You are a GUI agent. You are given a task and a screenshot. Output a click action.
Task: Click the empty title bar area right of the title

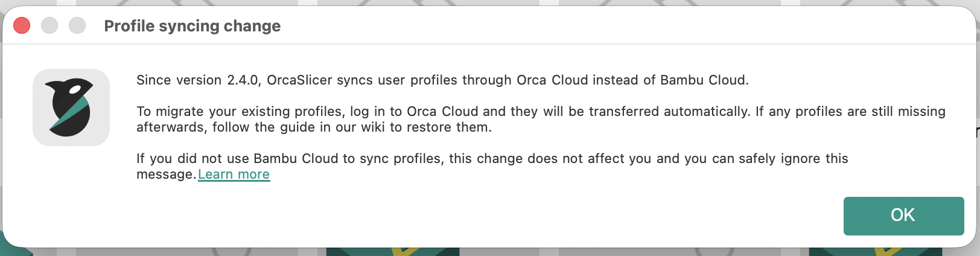pos(628,26)
